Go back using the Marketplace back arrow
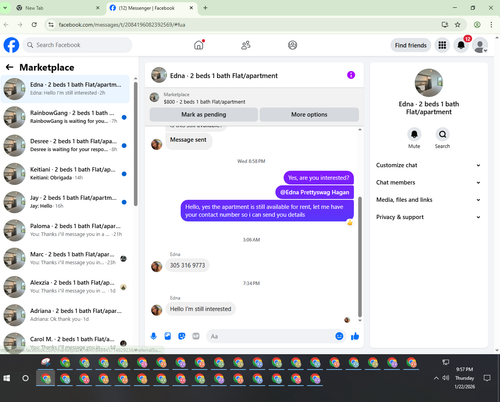Screen dimensions: 500x402 coord(9,67)
